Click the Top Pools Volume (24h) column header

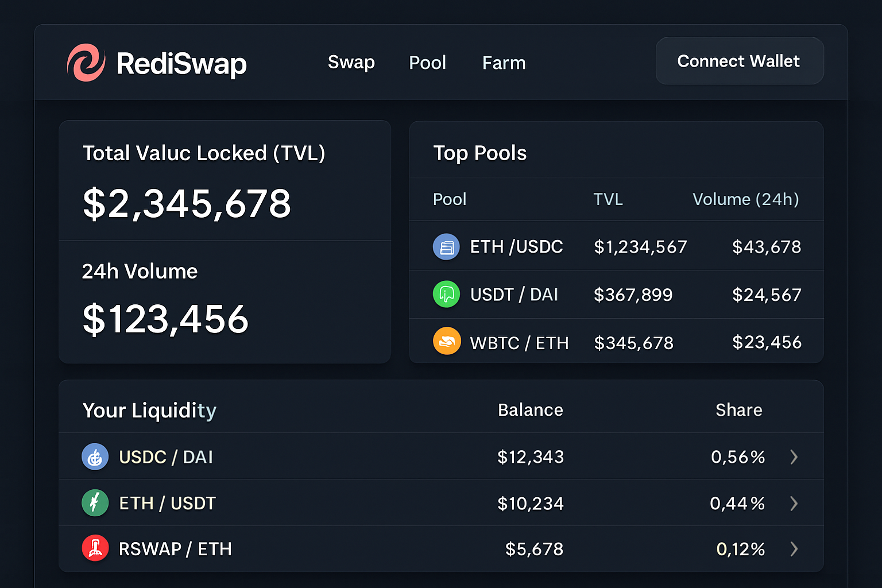[x=745, y=199]
